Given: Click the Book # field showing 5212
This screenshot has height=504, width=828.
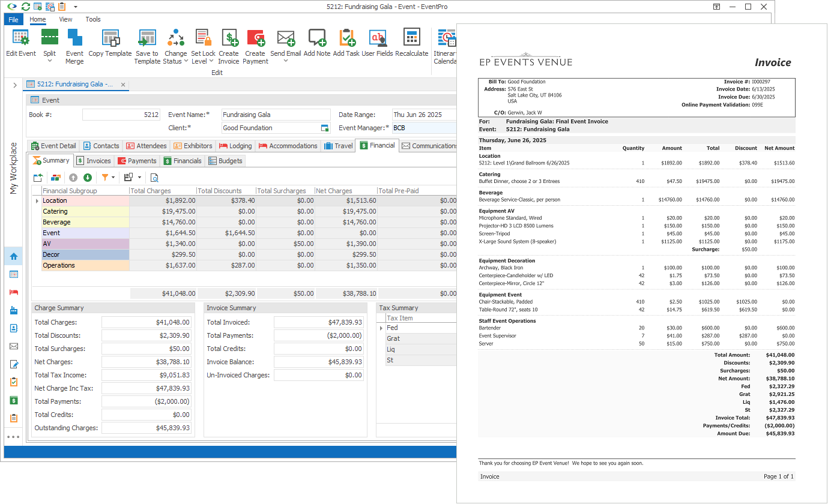Looking at the screenshot, I should (121, 115).
